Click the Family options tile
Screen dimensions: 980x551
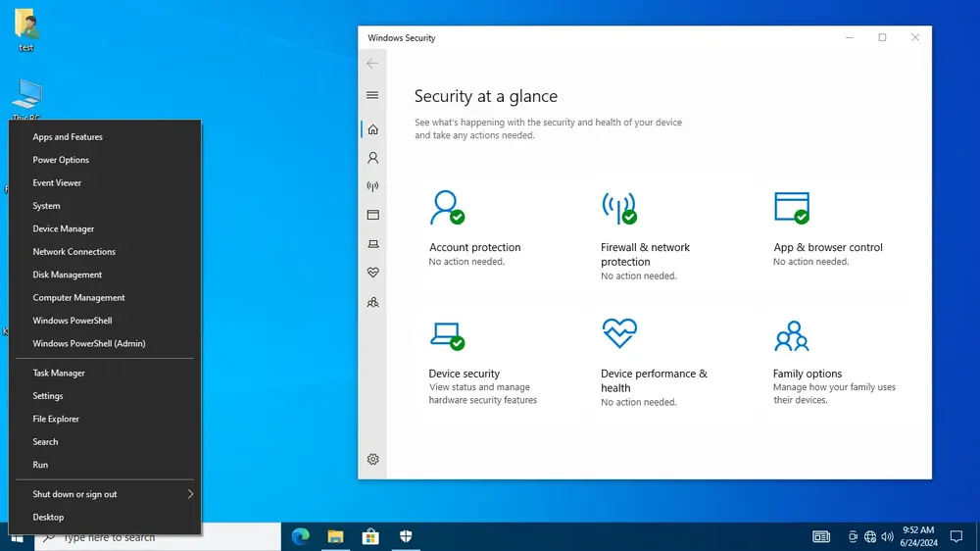coord(835,362)
